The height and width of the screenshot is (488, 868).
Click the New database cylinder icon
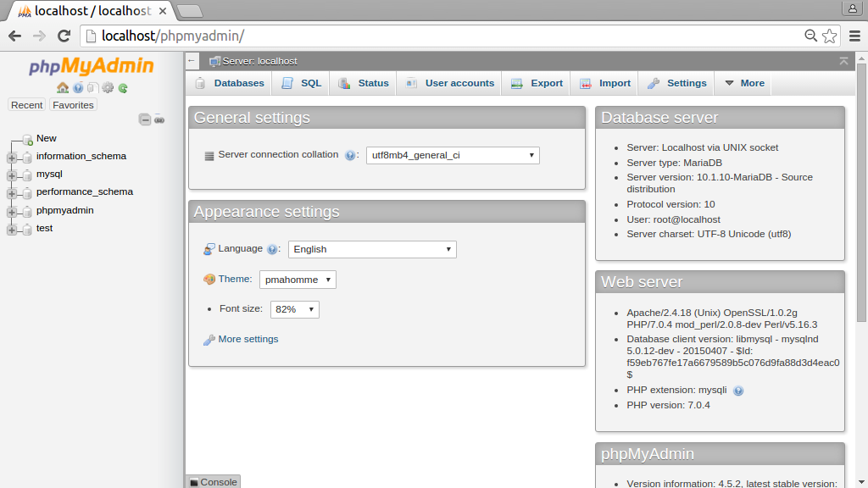point(28,140)
